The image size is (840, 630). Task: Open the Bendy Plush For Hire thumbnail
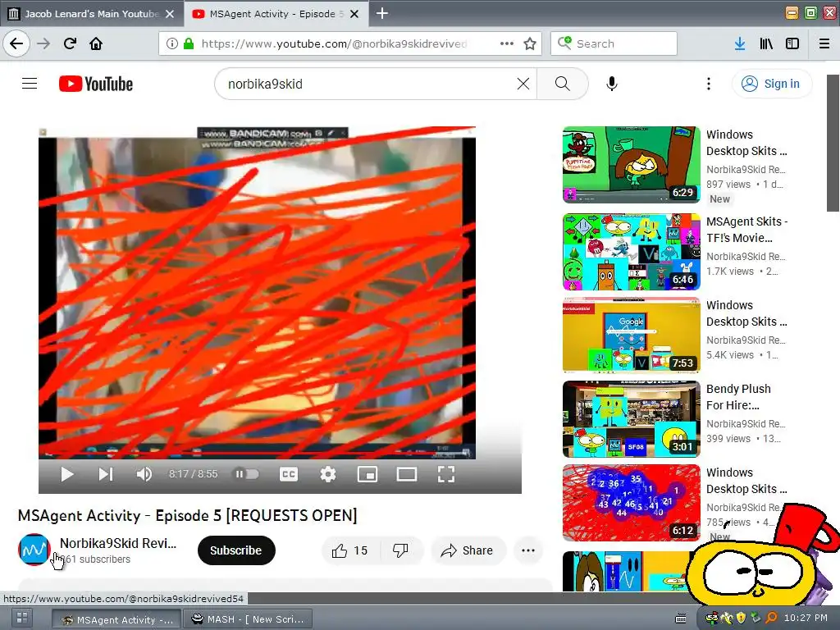(631, 419)
